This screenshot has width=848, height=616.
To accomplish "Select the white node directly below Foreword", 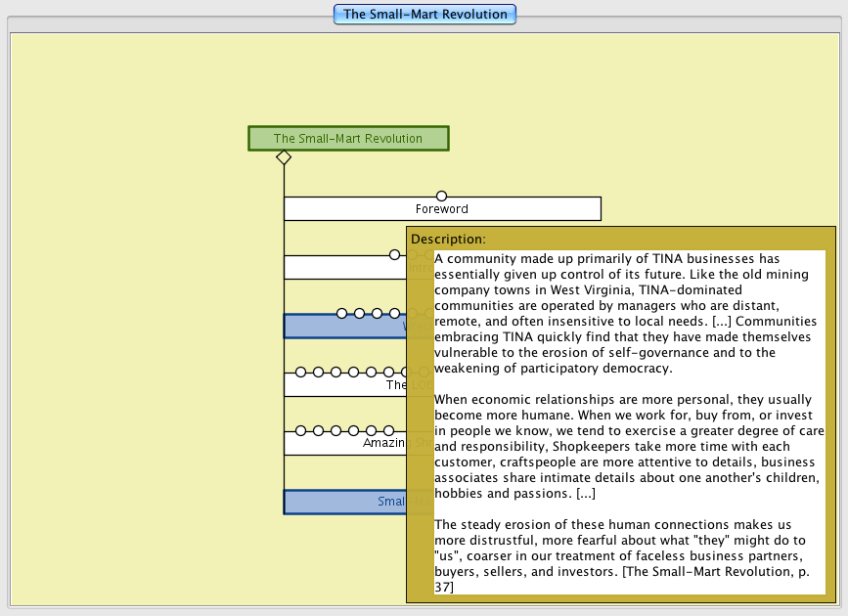I will click(x=342, y=268).
